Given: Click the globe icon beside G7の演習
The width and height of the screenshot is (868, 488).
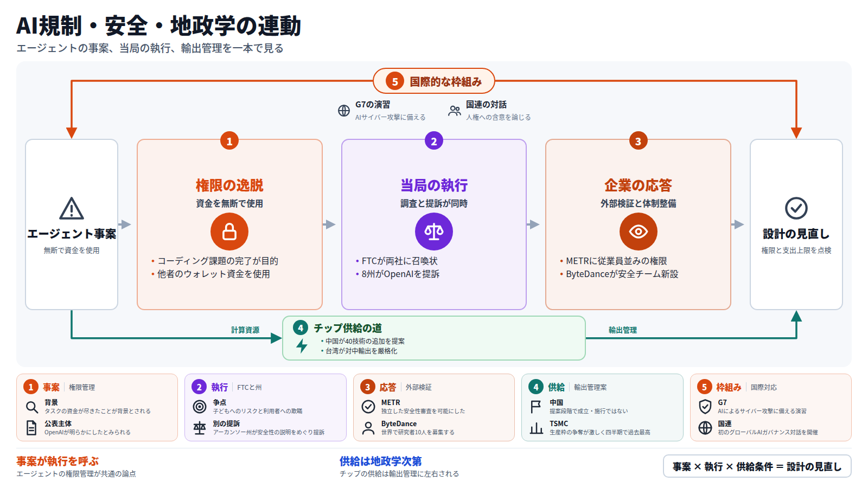Looking at the screenshot, I should [344, 111].
